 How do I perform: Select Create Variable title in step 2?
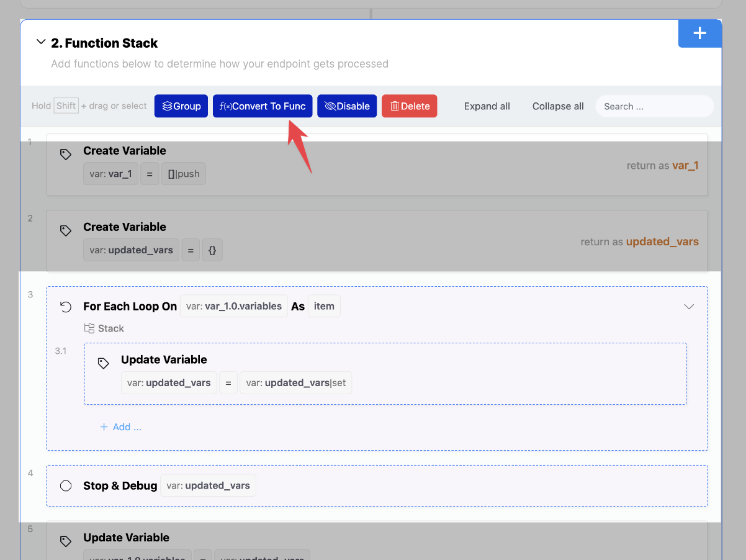pos(125,227)
